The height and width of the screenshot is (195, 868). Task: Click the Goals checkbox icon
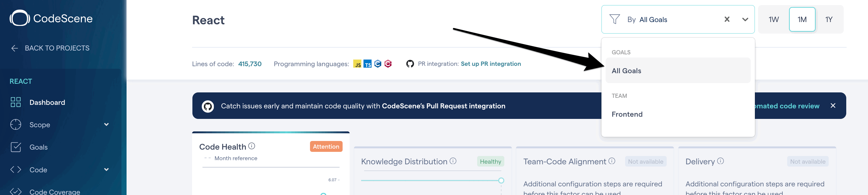tap(16, 147)
